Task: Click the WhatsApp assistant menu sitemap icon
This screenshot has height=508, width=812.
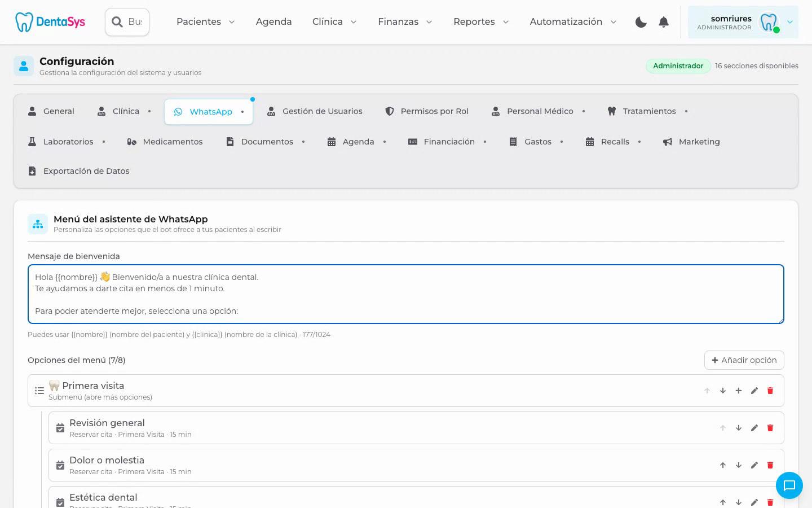Action: pyautogui.click(x=38, y=224)
